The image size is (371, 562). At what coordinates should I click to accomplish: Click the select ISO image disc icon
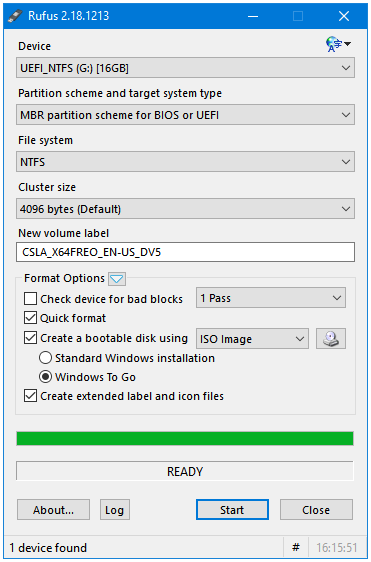(330, 339)
